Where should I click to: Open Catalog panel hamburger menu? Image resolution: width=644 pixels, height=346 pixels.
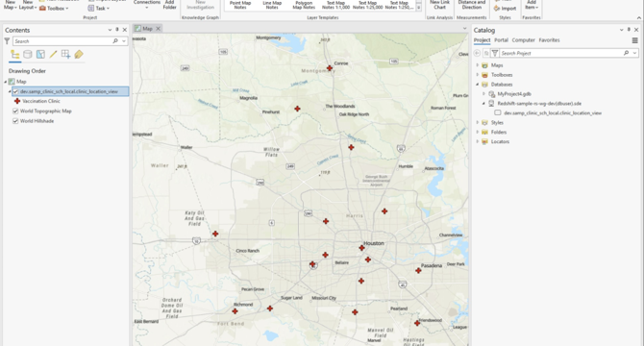635,40
